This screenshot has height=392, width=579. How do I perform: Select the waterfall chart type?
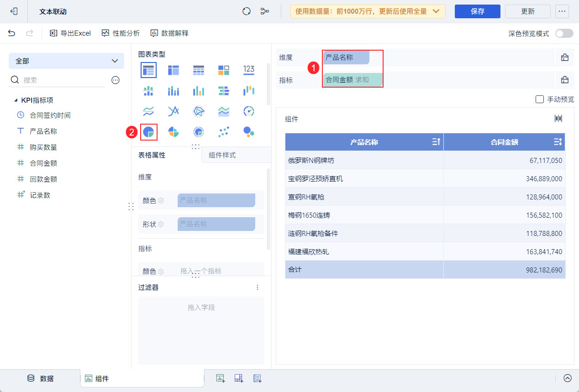pos(249,90)
